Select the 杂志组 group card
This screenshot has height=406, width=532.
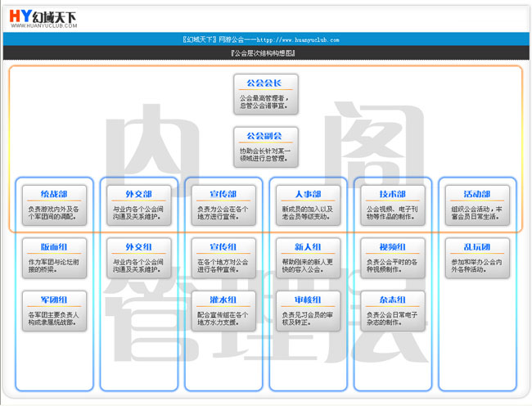pyautogui.click(x=393, y=311)
